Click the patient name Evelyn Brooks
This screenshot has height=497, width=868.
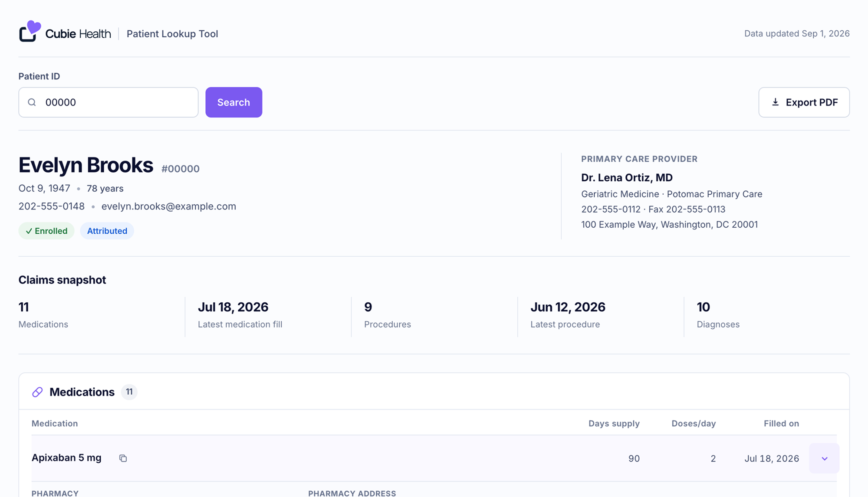[x=86, y=165]
